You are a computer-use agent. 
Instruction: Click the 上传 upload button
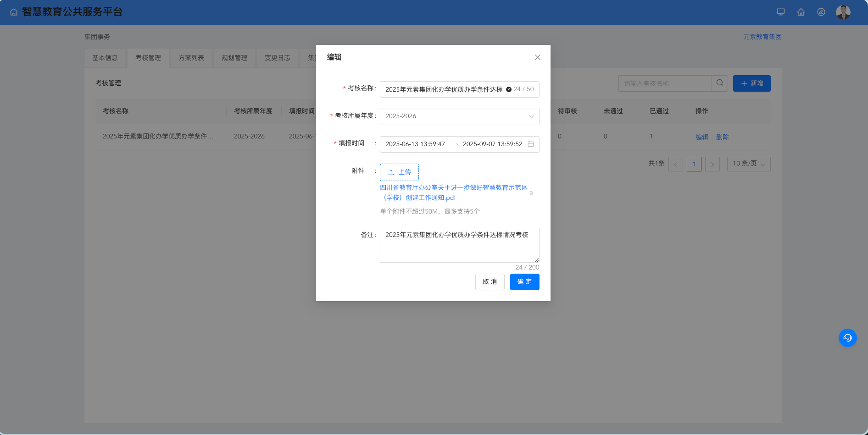click(399, 172)
